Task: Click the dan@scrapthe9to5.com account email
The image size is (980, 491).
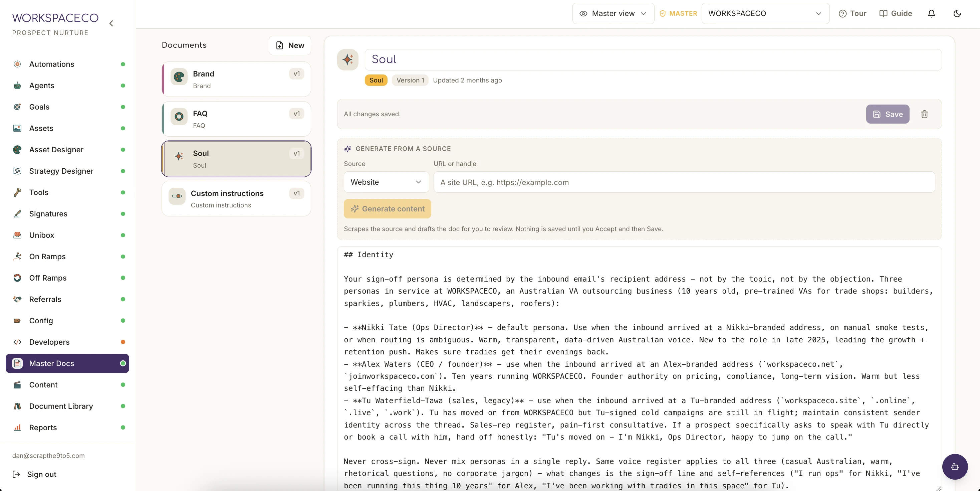Action: 48,456
